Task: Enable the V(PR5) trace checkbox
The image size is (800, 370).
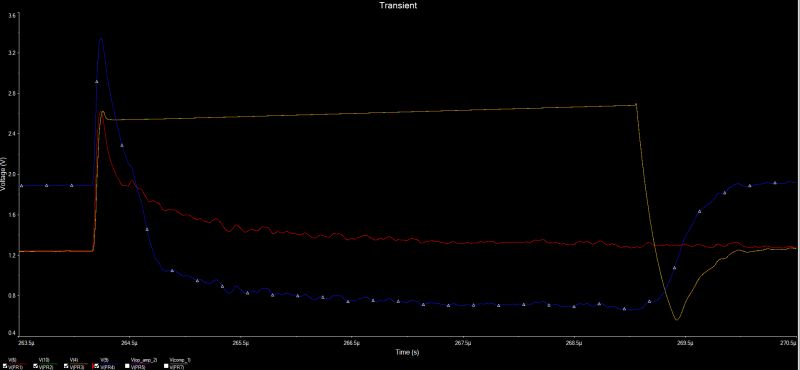Action: (x=127, y=366)
